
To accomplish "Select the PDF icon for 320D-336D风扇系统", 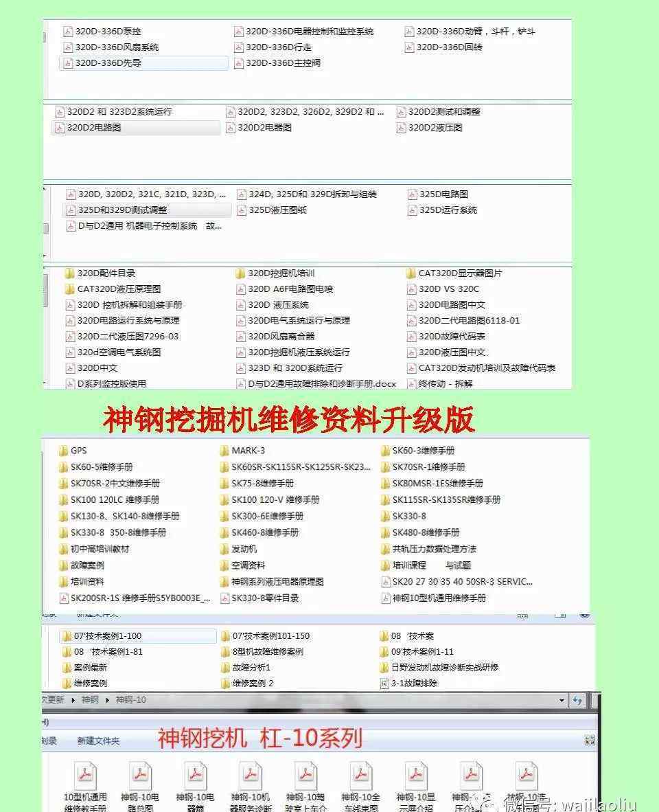I will [68, 47].
